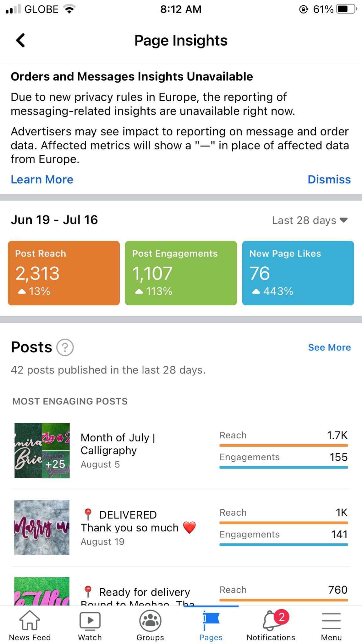Tap the battery status indicator

tap(346, 9)
